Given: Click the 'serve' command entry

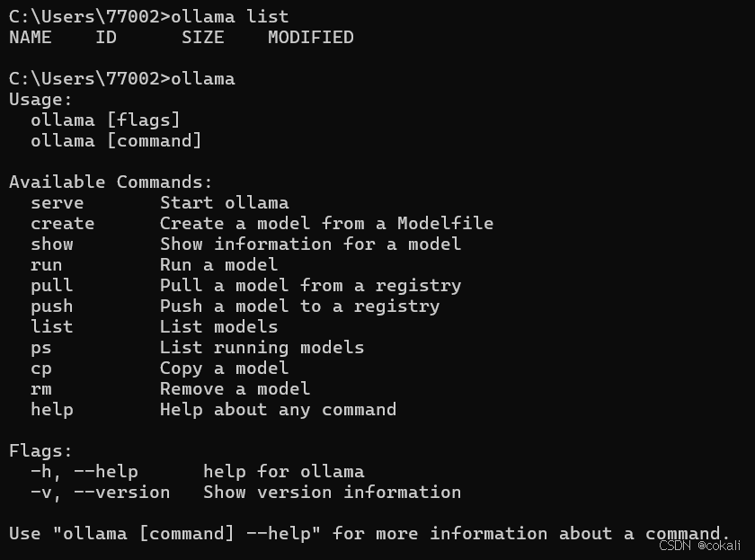Looking at the screenshot, I should 58,203.
